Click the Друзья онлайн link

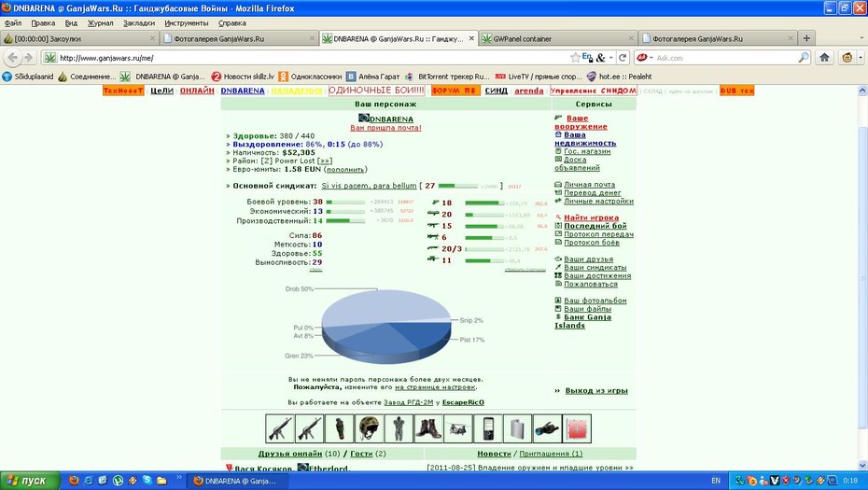tap(290, 454)
